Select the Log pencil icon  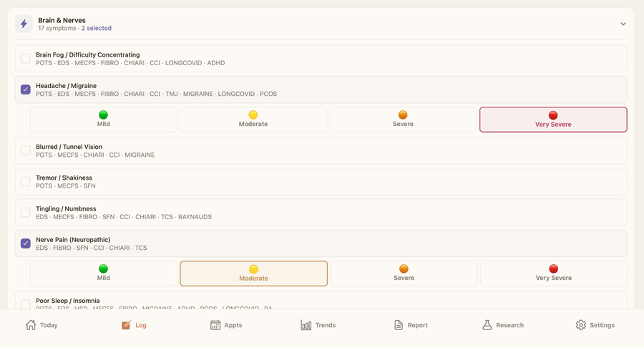(126, 325)
